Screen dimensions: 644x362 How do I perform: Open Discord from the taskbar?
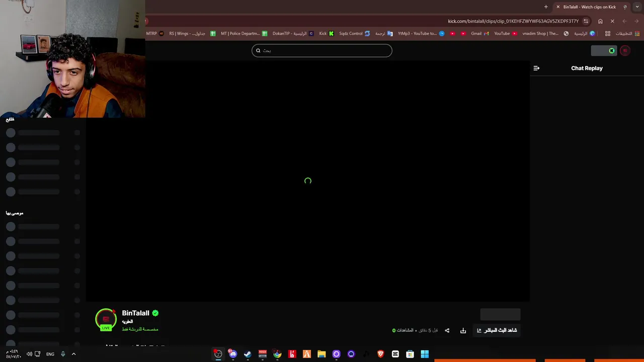(x=232, y=354)
